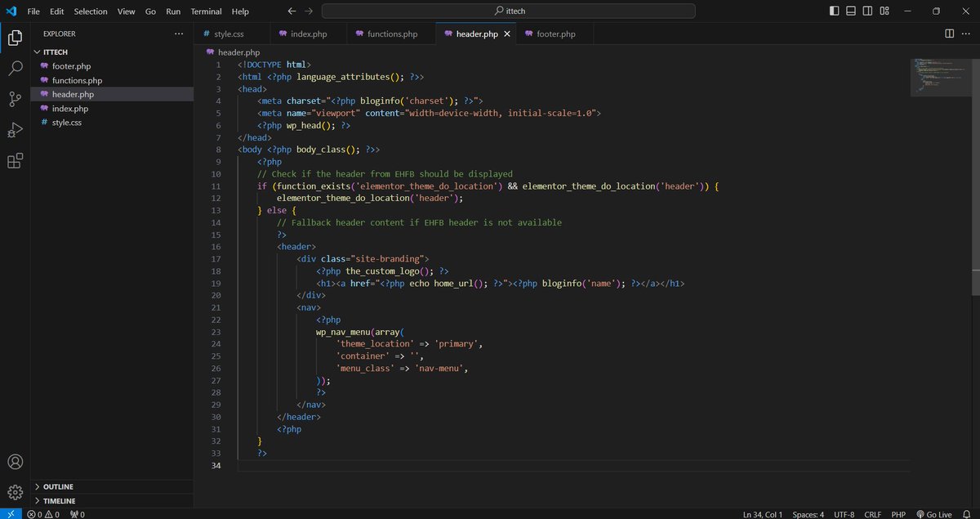Switch to the footer.php tab
Image resolution: width=980 pixels, height=519 pixels.
[x=556, y=34]
